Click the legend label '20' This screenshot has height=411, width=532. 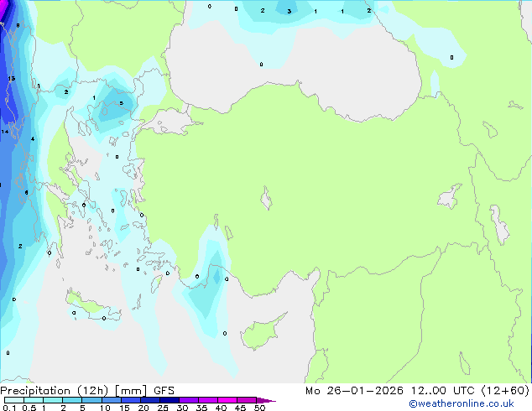pos(143,408)
